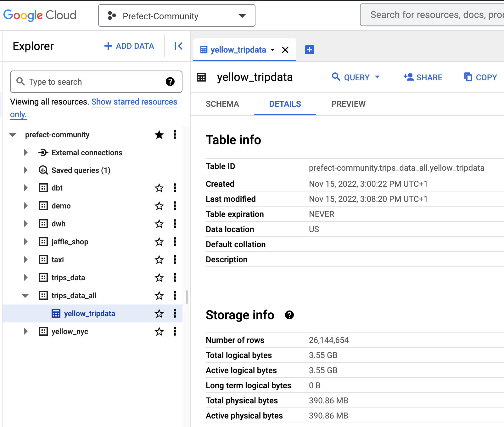Star the dwh dataset
The image size is (504, 427).
point(159,224)
